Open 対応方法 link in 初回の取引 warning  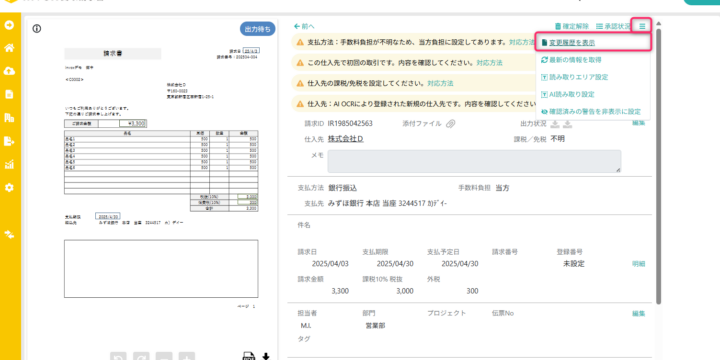(489, 62)
